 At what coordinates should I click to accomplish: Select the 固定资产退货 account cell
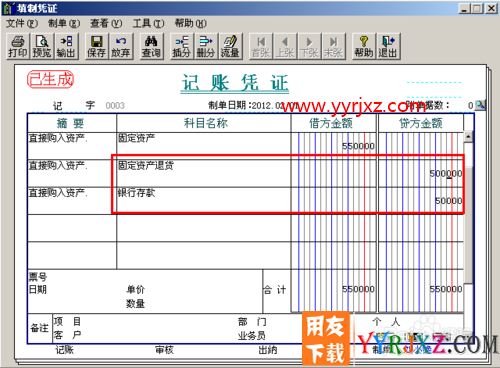[x=204, y=173]
